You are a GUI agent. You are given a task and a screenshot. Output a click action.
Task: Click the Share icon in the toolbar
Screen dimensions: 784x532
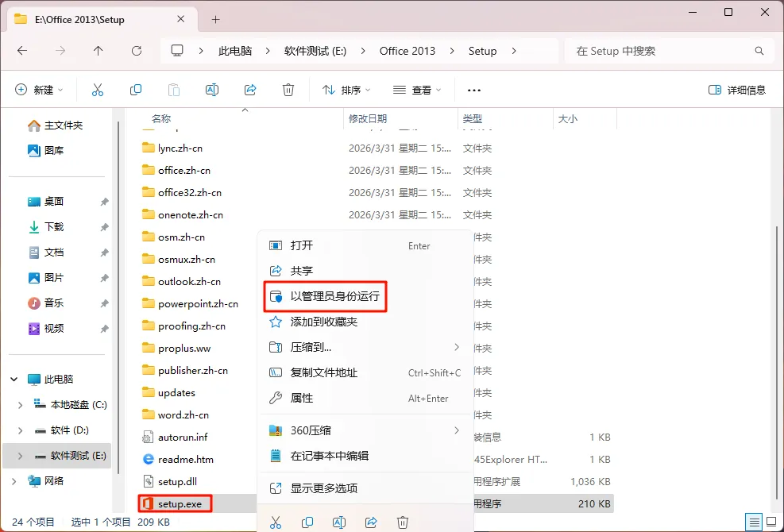[x=250, y=90]
